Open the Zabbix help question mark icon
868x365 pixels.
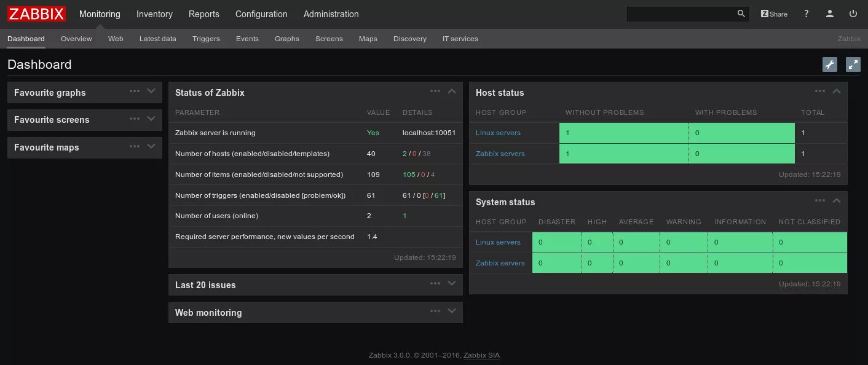pyautogui.click(x=806, y=13)
